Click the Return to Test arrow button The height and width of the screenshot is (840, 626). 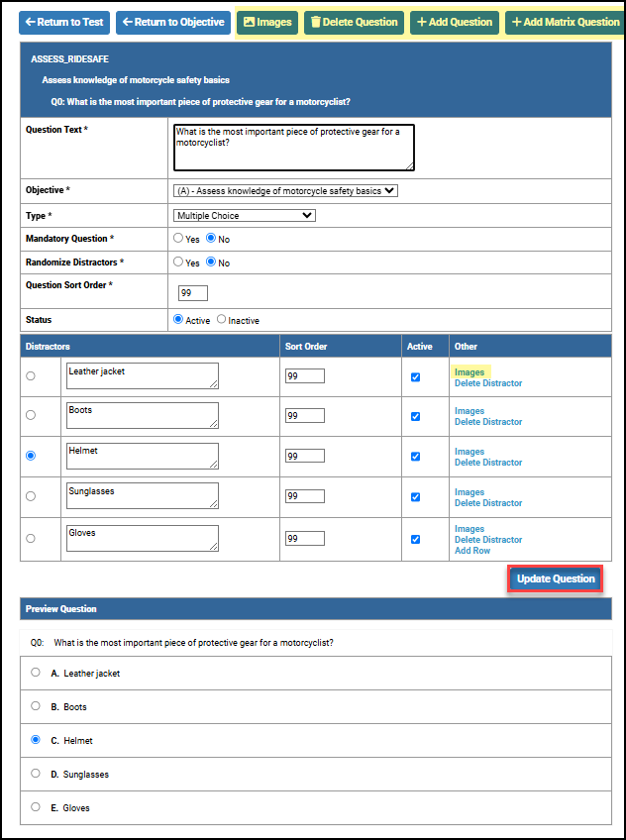click(64, 22)
